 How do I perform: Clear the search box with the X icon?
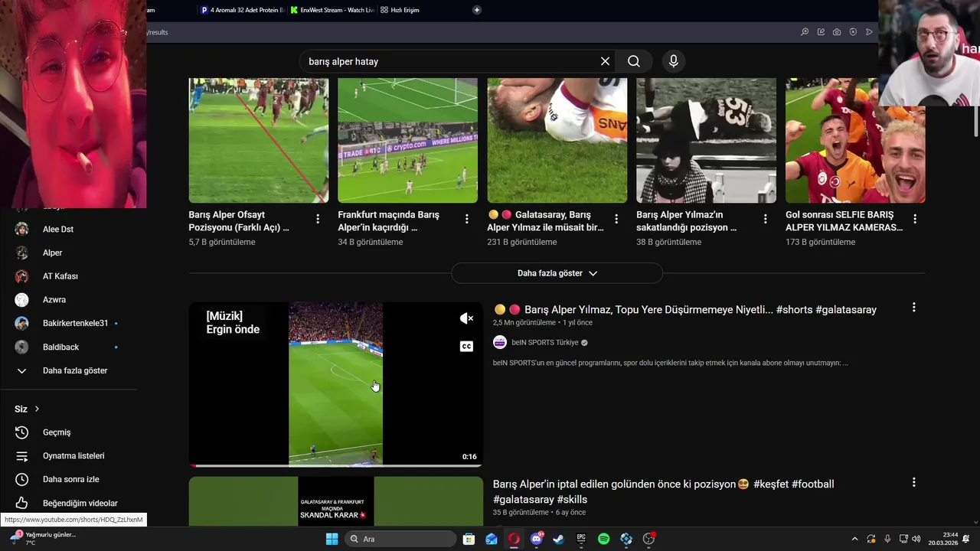pos(605,61)
